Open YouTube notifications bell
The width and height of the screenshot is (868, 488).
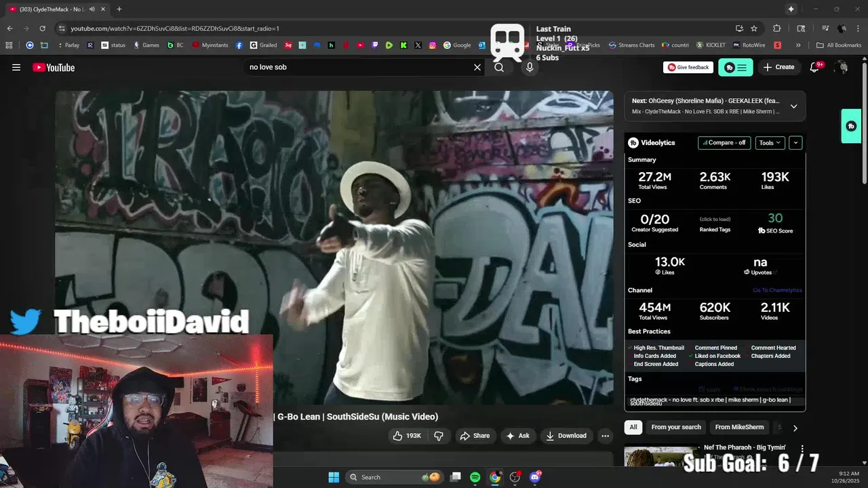(815, 67)
